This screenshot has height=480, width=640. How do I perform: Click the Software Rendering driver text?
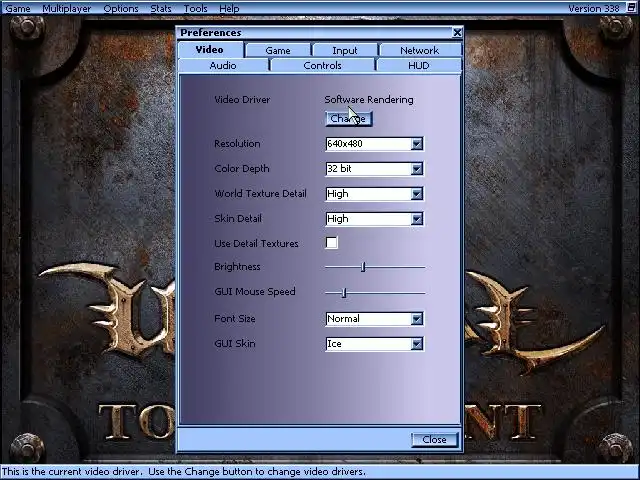tap(369, 100)
